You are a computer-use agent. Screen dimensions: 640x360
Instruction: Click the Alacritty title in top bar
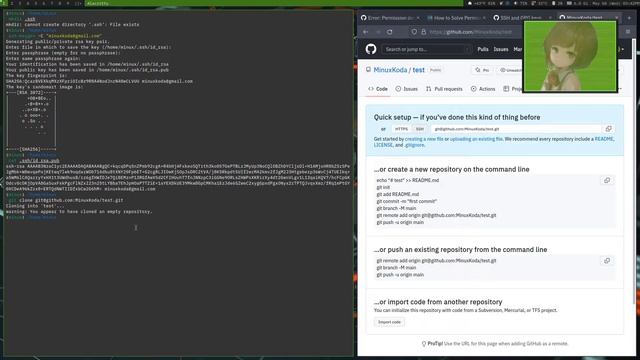[x=98, y=3]
